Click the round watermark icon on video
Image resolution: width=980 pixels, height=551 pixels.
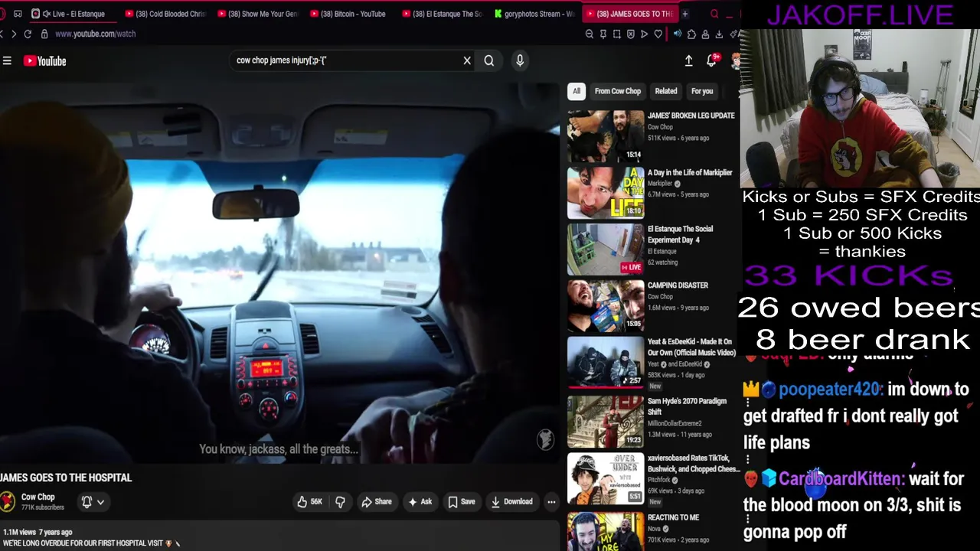[x=545, y=439]
